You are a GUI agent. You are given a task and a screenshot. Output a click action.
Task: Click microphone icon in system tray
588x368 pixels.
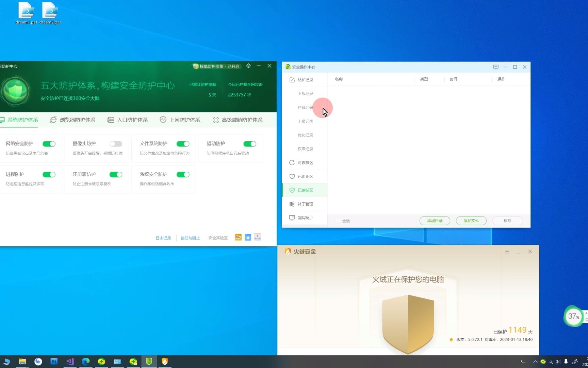566,362
